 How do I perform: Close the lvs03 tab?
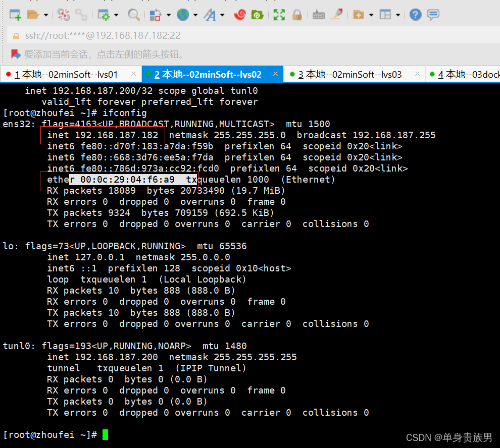(x=417, y=74)
